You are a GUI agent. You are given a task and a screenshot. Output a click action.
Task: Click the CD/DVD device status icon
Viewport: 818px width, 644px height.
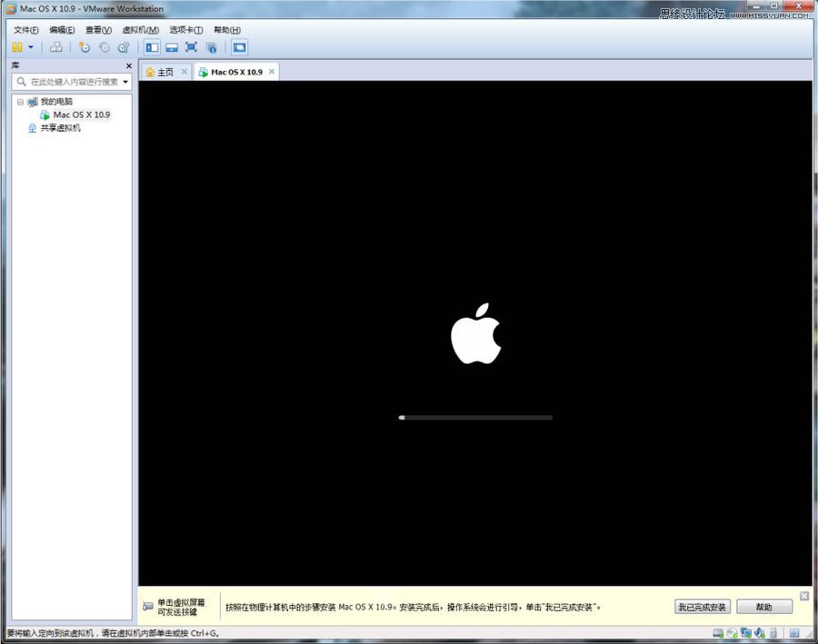click(732, 631)
